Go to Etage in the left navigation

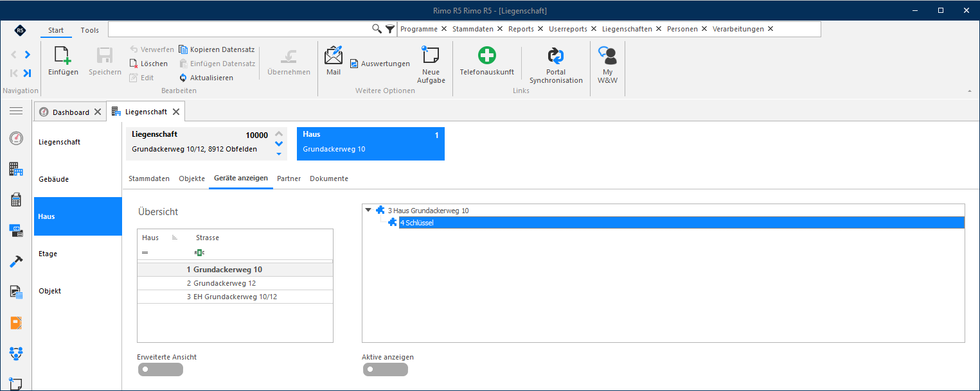pos(78,254)
